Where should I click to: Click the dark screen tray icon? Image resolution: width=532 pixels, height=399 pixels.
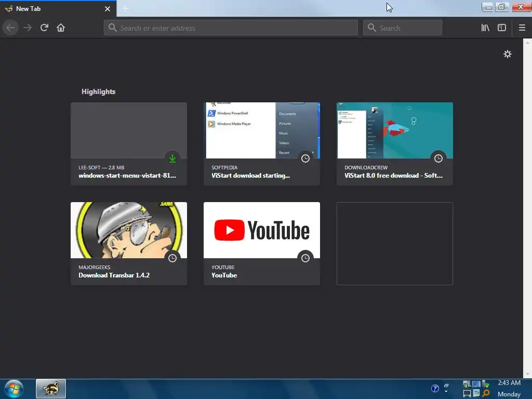pyautogui.click(x=467, y=394)
